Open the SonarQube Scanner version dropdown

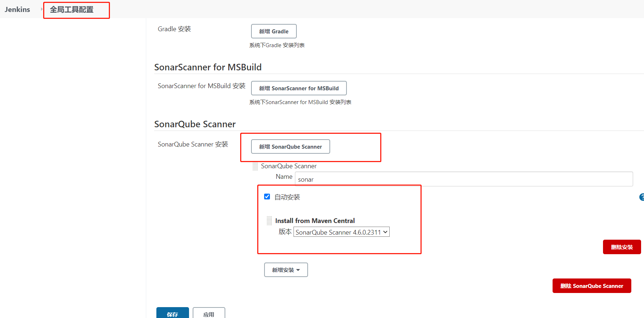[341, 232]
